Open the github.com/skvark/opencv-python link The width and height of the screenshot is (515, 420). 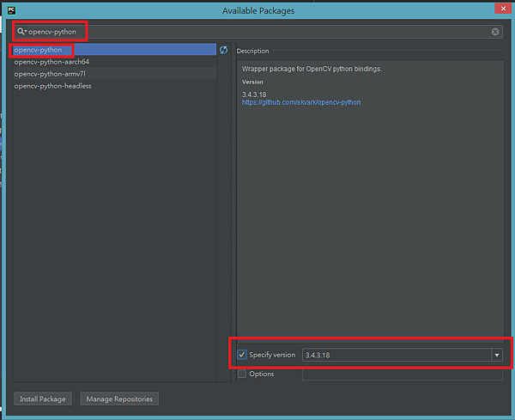[x=301, y=102]
